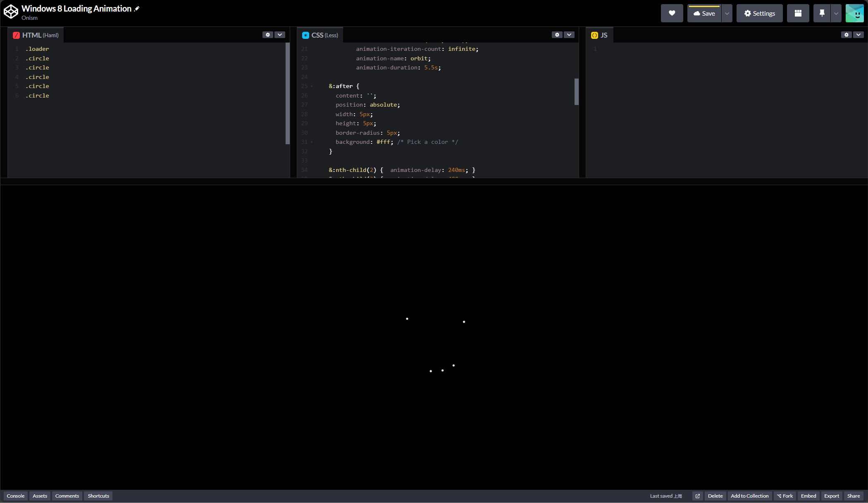The image size is (868, 503).
Task: Open CSS editor settings gear
Action: point(557,35)
